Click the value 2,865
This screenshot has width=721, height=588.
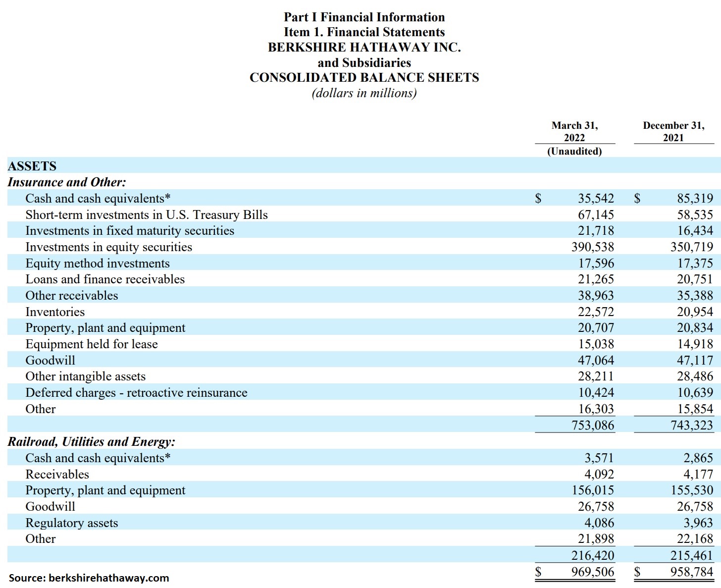click(x=698, y=458)
